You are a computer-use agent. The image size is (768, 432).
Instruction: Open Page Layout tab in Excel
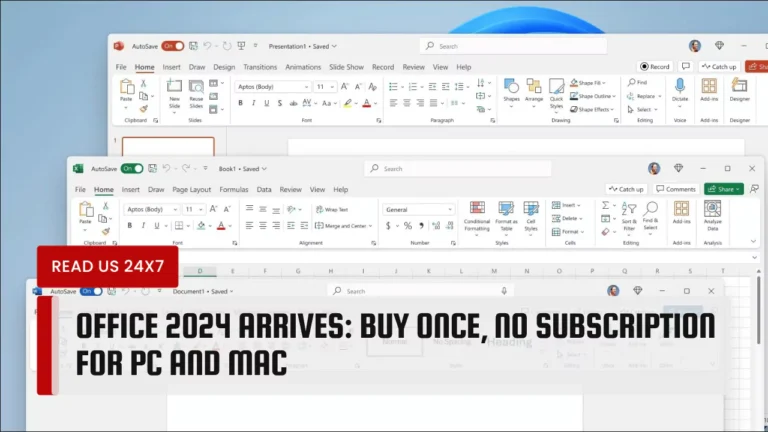192,190
